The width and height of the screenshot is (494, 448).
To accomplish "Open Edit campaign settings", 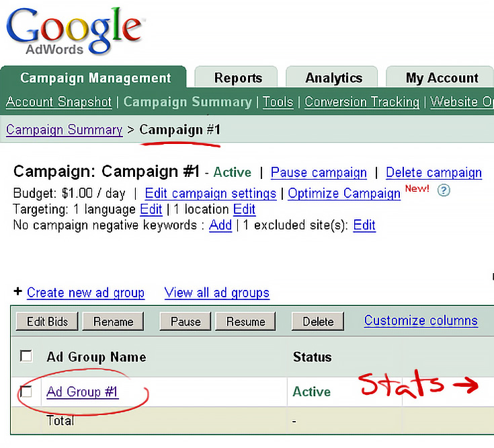I will [x=210, y=194].
